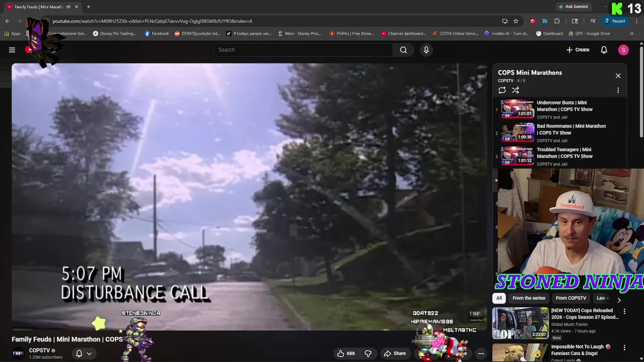
Task: Open Chrome three-dot menu
Action: pos(637,21)
